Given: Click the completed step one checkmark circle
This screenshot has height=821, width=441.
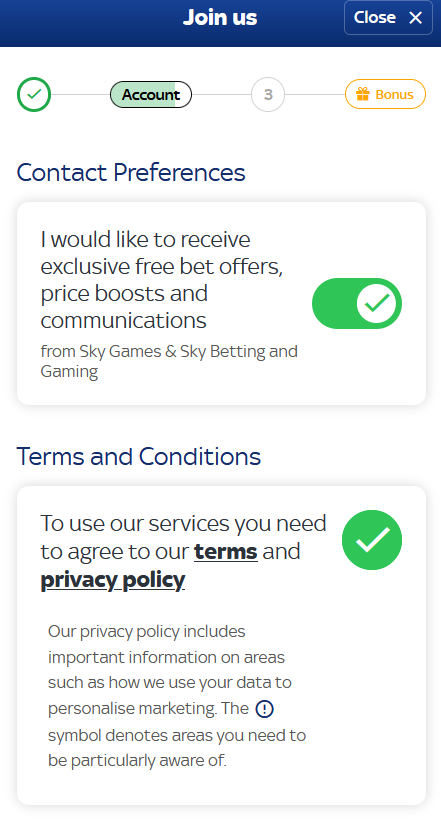Looking at the screenshot, I should pyautogui.click(x=34, y=95).
